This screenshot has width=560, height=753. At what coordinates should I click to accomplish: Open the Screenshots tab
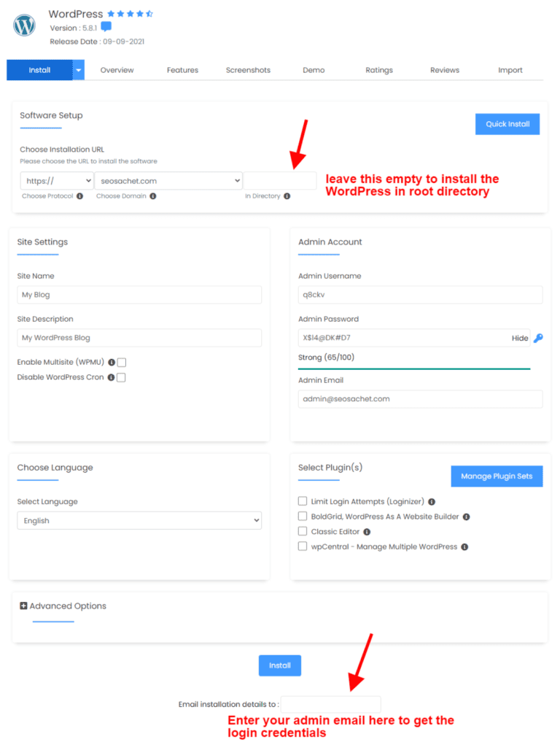click(x=248, y=70)
